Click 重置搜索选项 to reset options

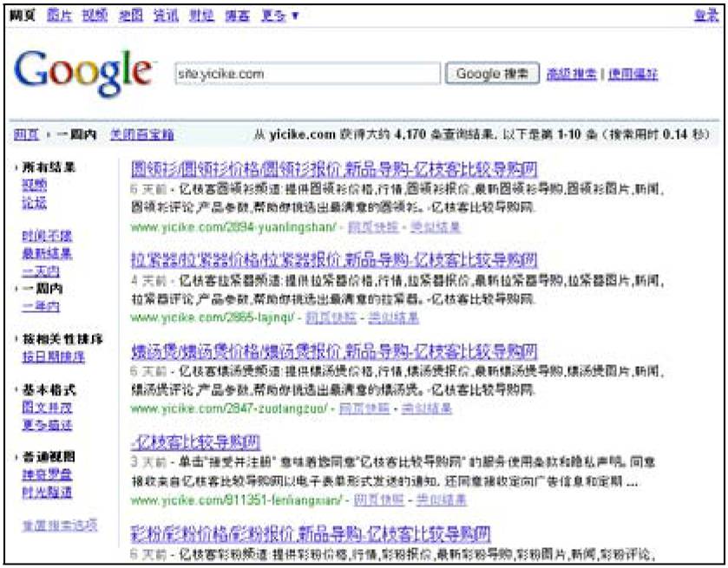click(59, 526)
